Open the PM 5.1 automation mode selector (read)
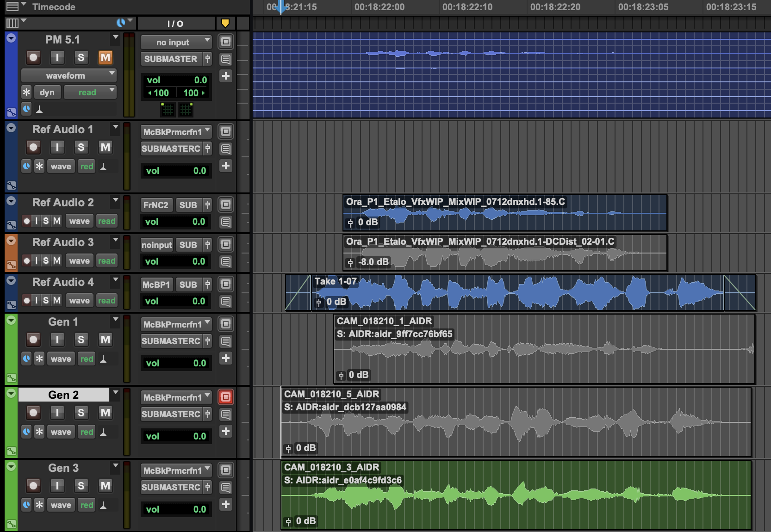Viewport: 771px width, 532px height. (90, 92)
